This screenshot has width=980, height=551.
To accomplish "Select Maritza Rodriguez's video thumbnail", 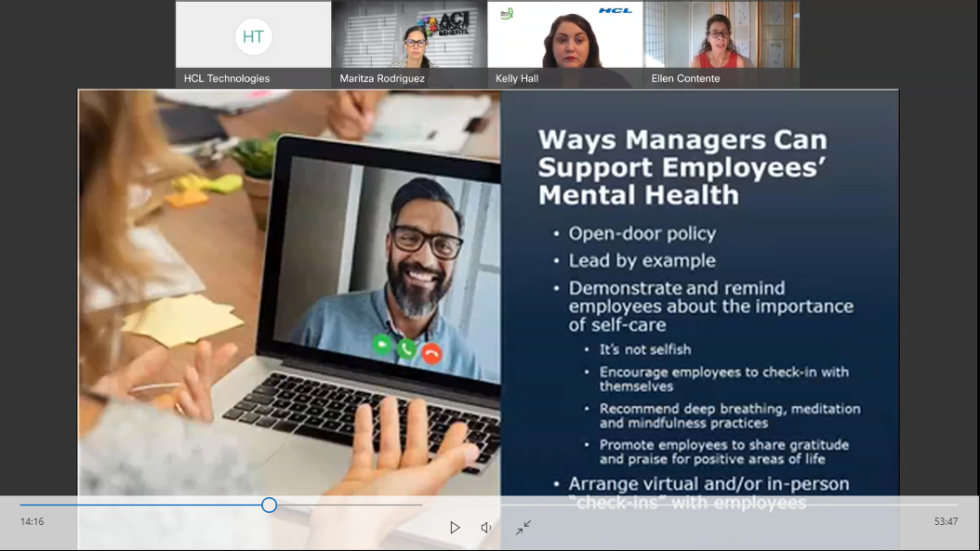I will coord(409,45).
